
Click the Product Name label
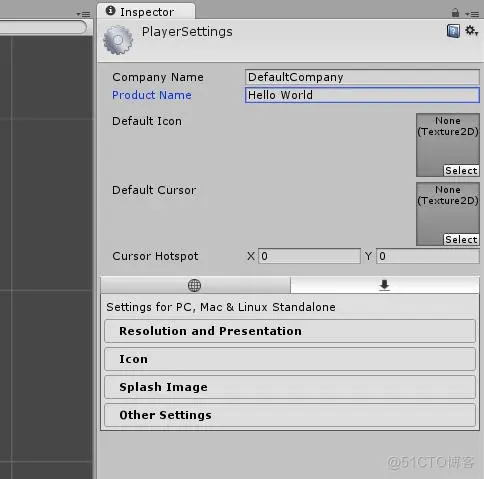152,95
